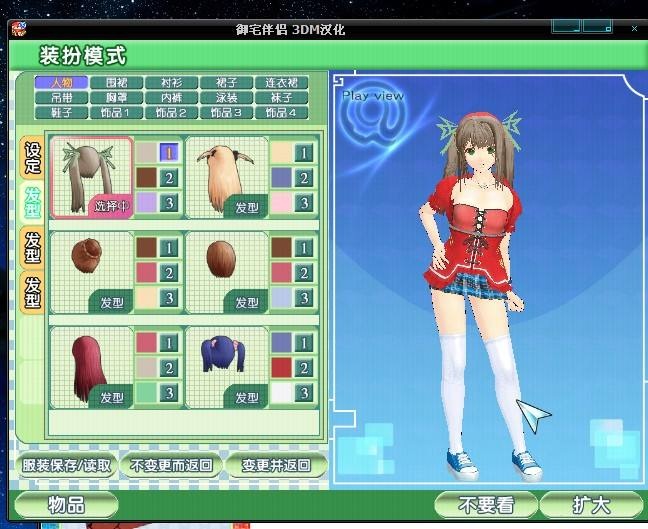Screen dimensions: 648x529
Task: Select number 2 button for short bob hairstyle
Action: pyautogui.click(x=304, y=272)
